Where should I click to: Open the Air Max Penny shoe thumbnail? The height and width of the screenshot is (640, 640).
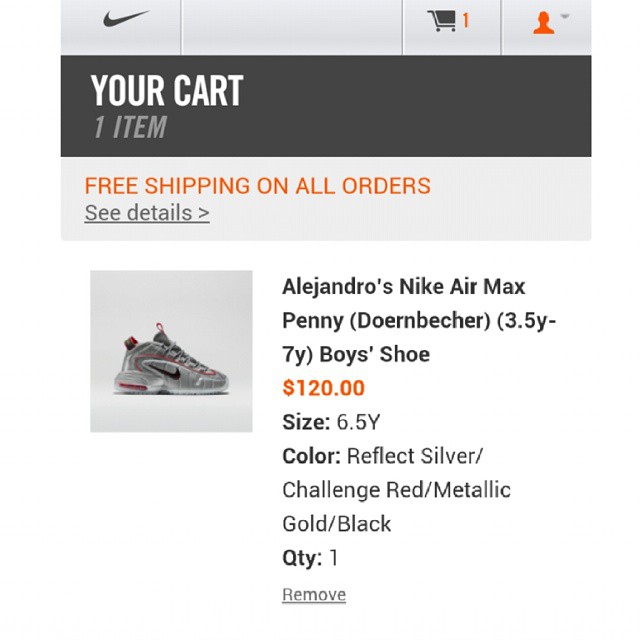coord(171,351)
